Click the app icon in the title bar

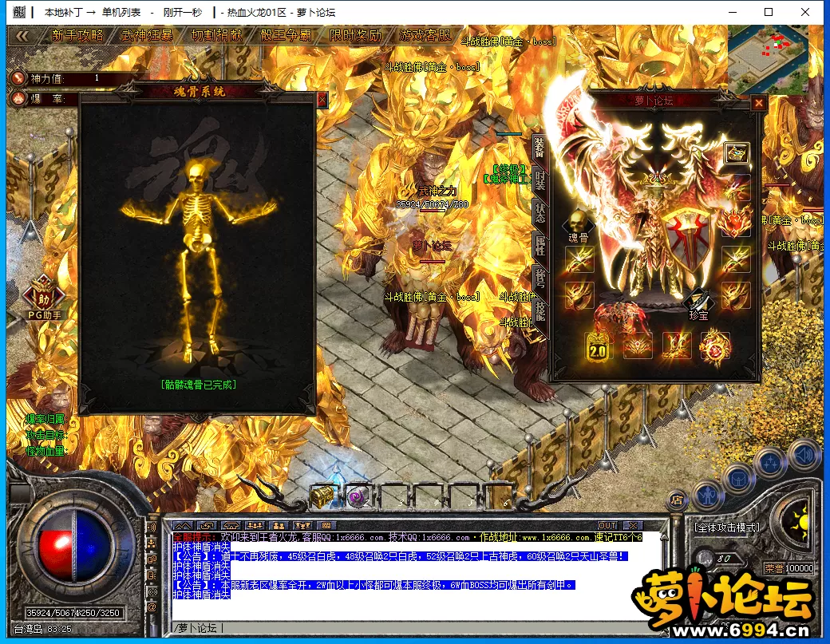point(19,12)
